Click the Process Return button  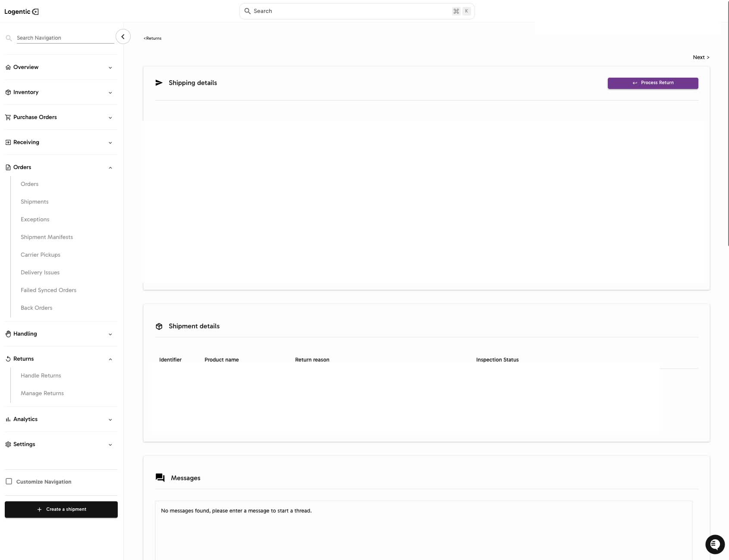coord(653,83)
